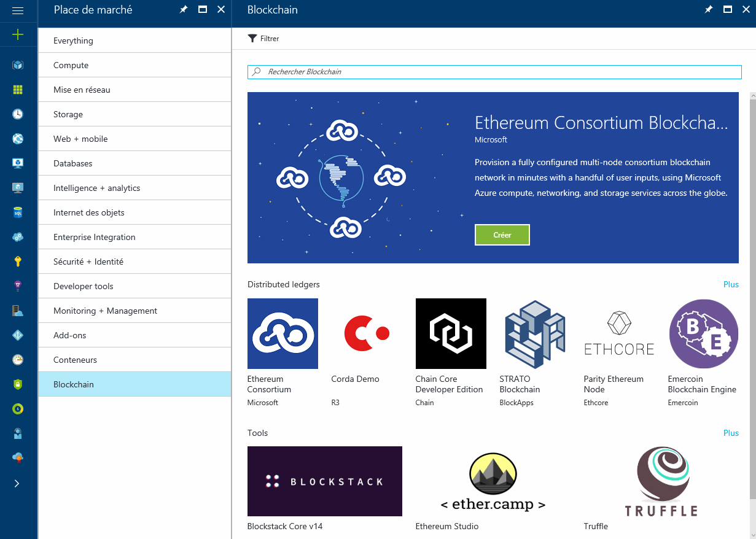
Task: Select Storage category
Action: click(134, 114)
